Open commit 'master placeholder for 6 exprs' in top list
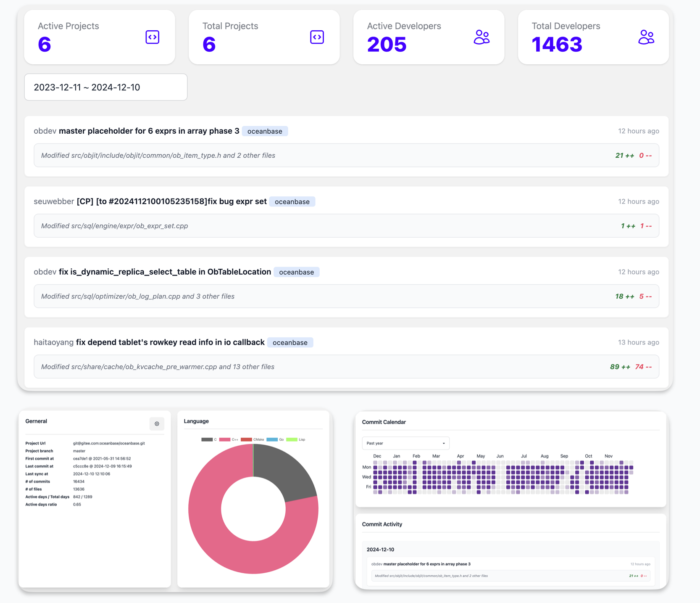Screen dimensions: 700x603 tap(149, 131)
